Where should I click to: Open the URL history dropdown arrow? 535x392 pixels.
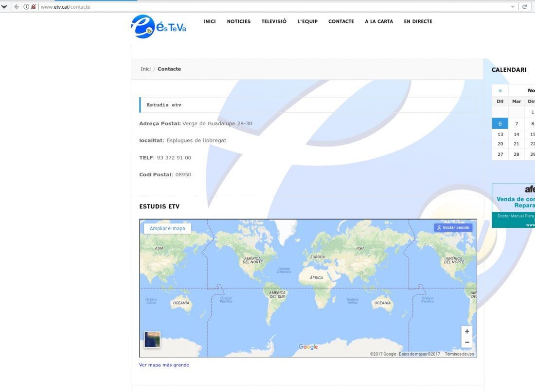513,7
